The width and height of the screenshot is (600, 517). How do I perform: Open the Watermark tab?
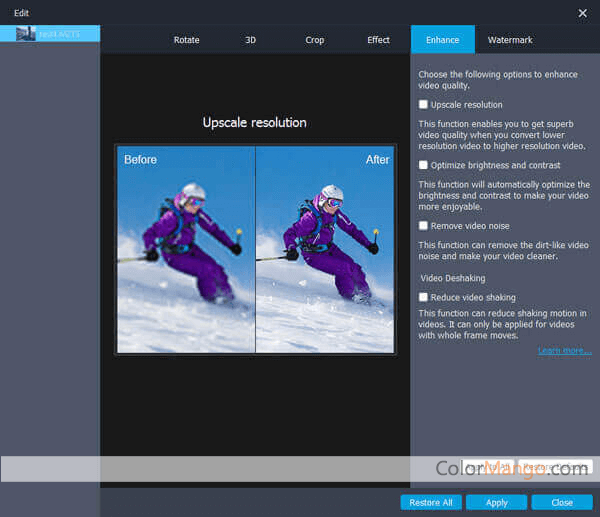point(510,40)
